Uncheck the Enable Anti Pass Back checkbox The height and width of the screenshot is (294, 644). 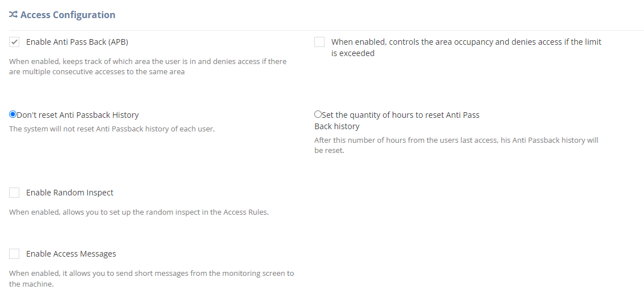pos(14,42)
